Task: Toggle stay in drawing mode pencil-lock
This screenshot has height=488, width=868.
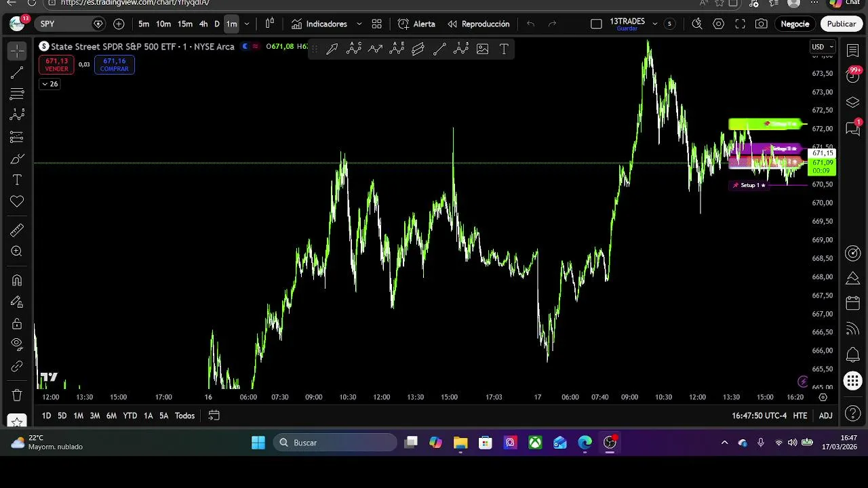Action: pos(17,302)
